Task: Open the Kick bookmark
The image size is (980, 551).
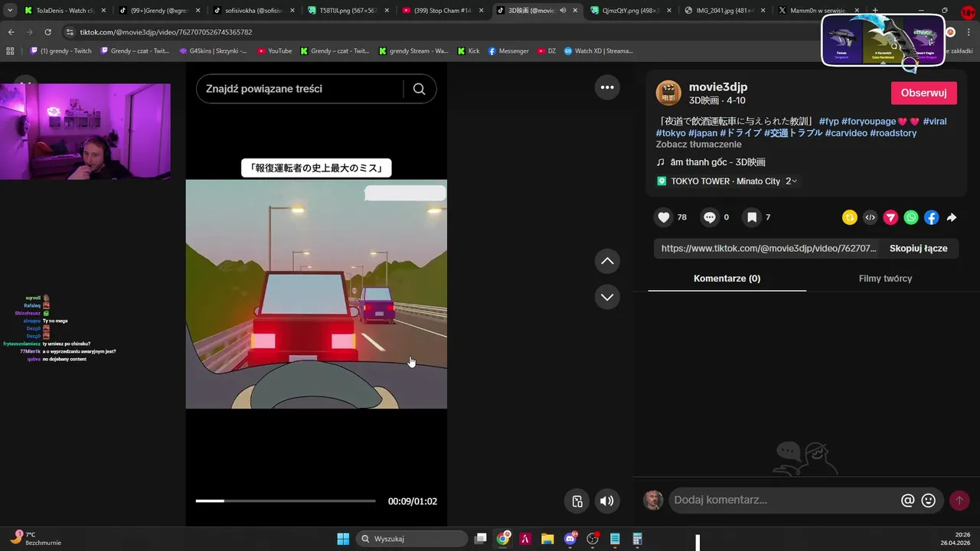Action: tap(469, 51)
